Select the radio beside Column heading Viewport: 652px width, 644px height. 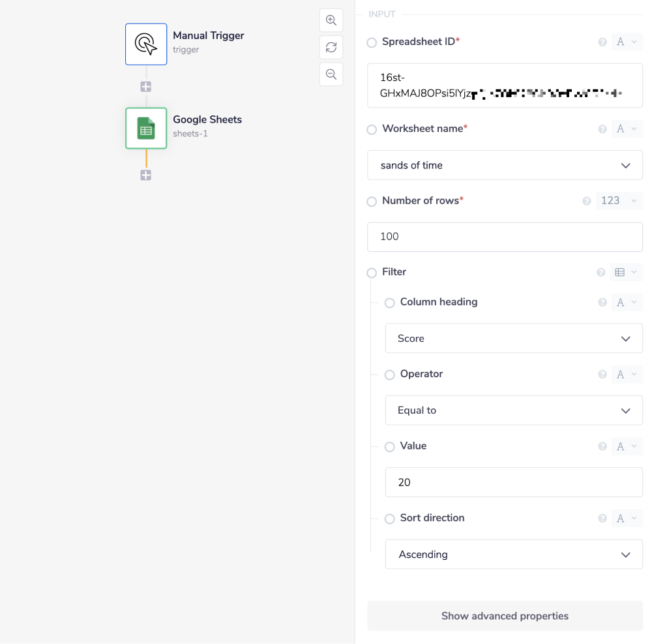tap(389, 303)
